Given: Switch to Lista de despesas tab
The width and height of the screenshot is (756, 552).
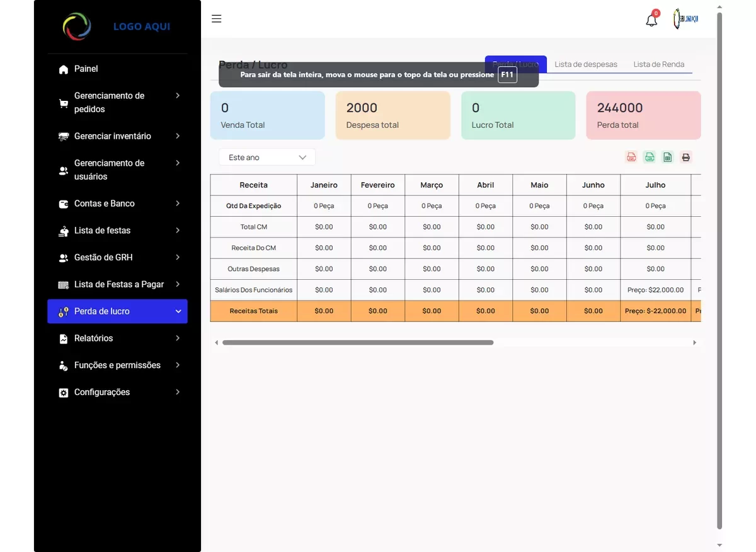Looking at the screenshot, I should tap(586, 64).
